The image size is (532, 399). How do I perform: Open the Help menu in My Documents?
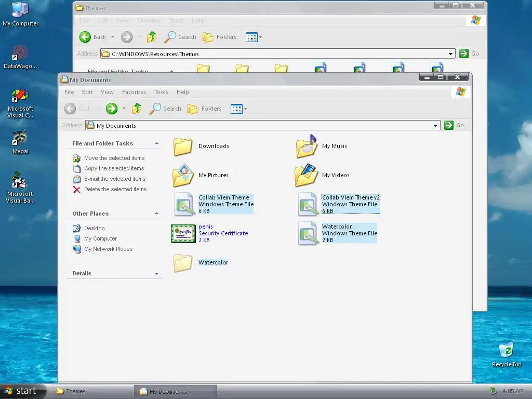tap(182, 92)
